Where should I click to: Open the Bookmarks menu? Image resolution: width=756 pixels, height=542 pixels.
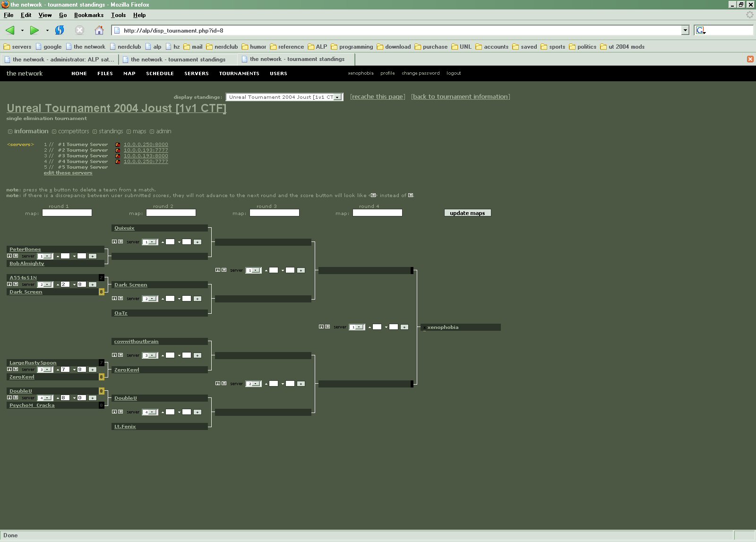point(89,15)
